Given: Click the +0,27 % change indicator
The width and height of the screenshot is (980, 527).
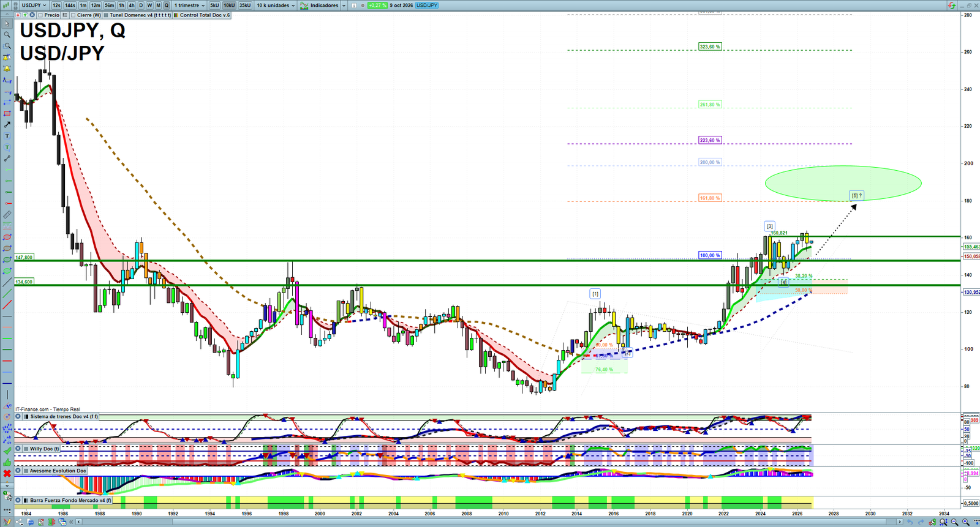Looking at the screenshot, I should pos(377,6).
